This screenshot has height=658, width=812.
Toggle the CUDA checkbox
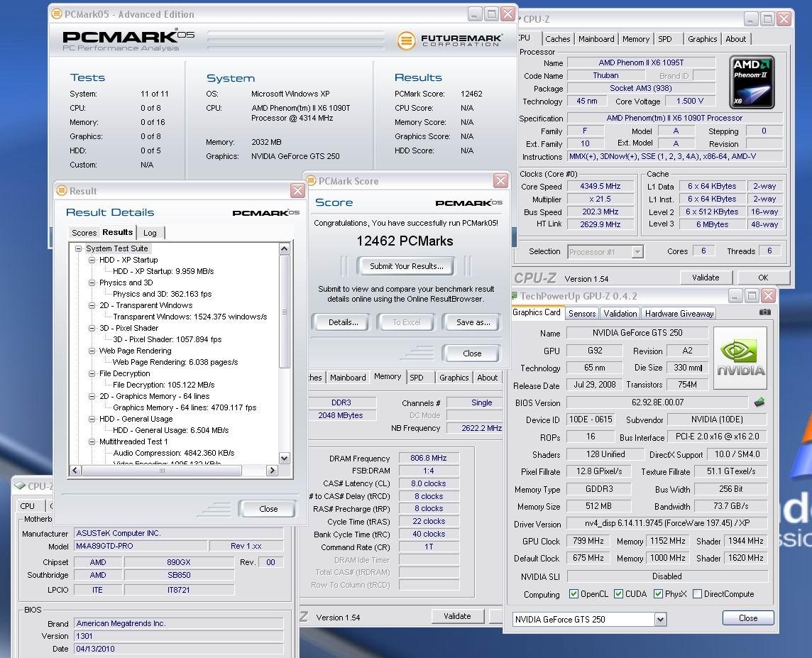coord(618,594)
